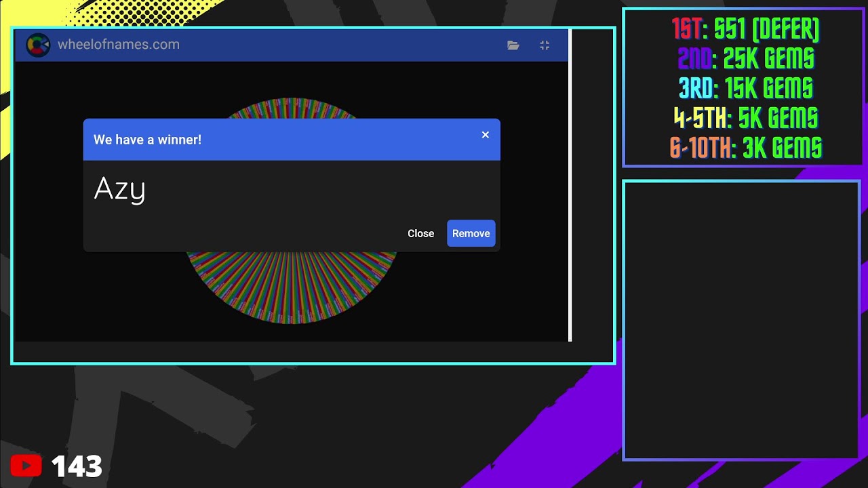The height and width of the screenshot is (488, 868).
Task: Click the winner name Azy
Action: (x=120, y=189)
